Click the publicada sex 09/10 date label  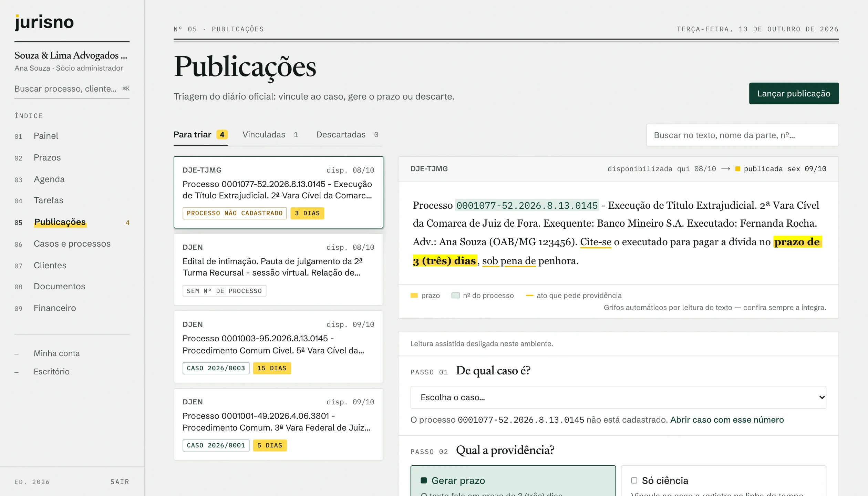click(785, 169)
